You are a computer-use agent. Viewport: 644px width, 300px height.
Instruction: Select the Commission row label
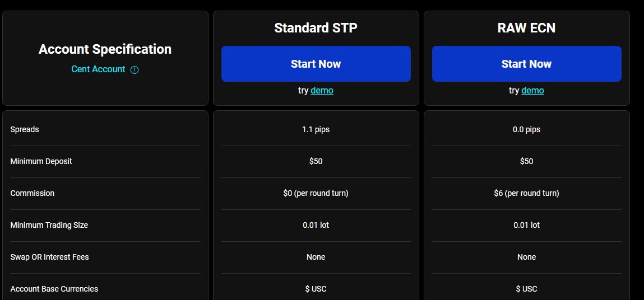(x=33, y=193)
